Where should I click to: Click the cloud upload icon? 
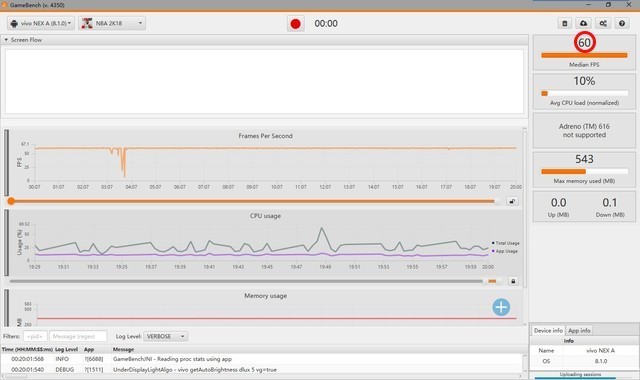coord(584,24)
